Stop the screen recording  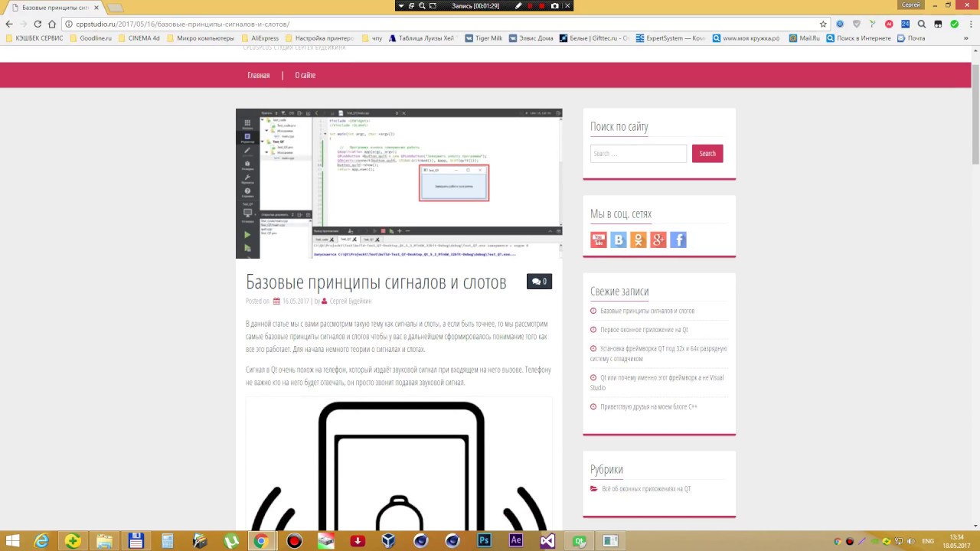pyautogui.click(x=542, y=5)
